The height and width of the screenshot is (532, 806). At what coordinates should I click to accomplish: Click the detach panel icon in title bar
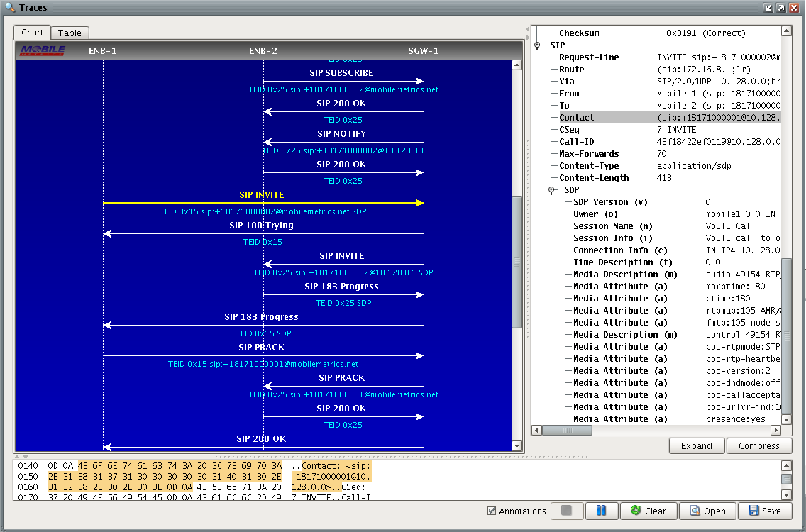[768, 8]
